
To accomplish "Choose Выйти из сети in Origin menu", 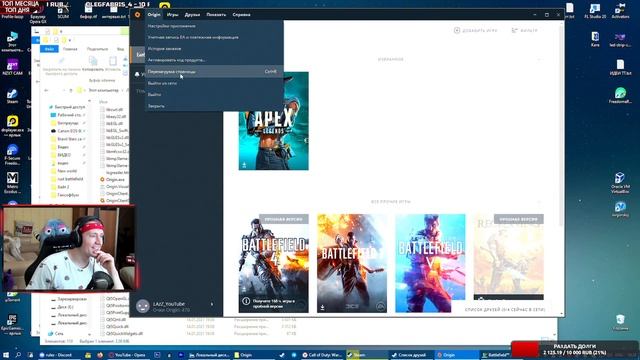I will 214,83.
